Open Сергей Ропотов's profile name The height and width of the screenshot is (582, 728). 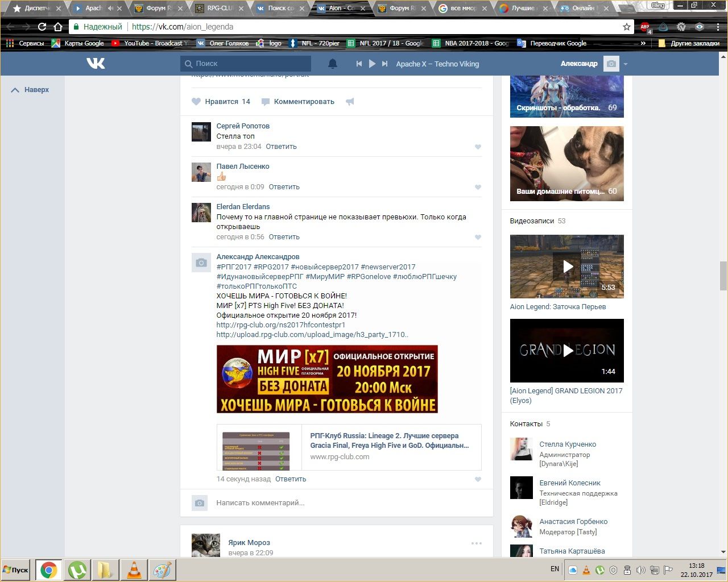coord(243,126)
